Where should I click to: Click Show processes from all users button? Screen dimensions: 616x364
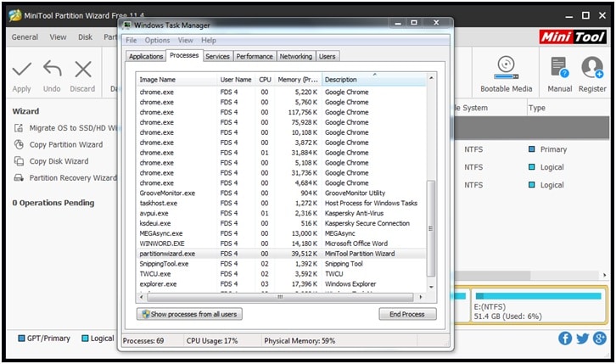tap(189, 314)
